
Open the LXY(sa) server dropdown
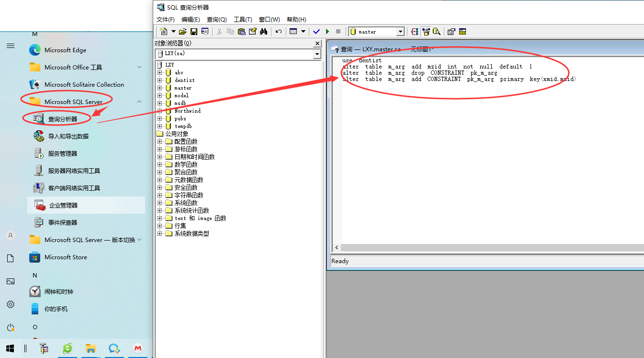(316, 54)
